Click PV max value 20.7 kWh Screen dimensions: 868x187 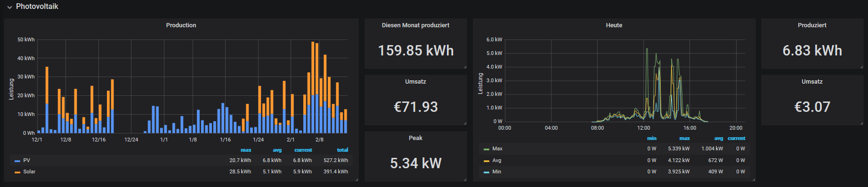[x=240, y=160]
